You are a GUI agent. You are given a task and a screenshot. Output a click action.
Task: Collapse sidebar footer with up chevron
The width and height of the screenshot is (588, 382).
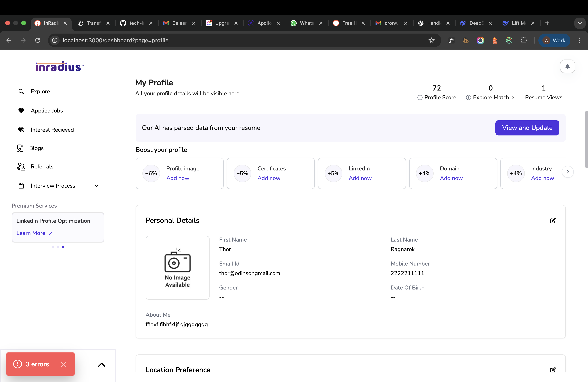[x=102, y=364]
